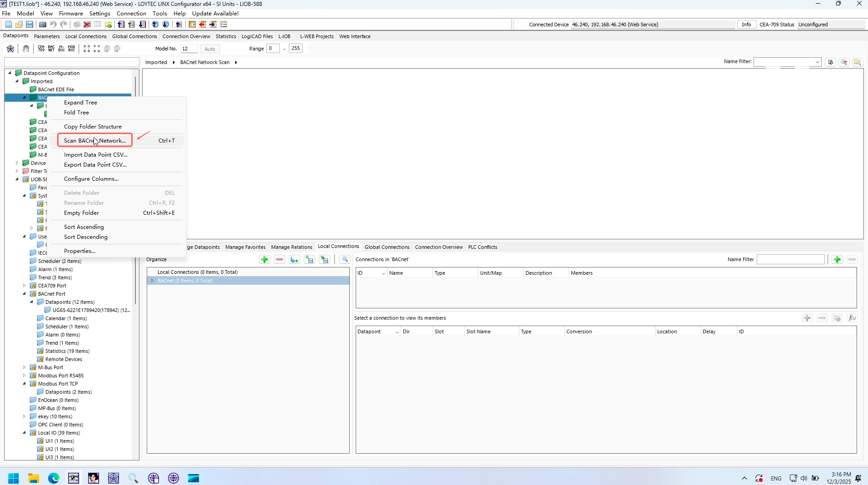The width and height of the screenshot is (868, 485).
Task: Open the lower Manage Relations tab
Action: 292,247
